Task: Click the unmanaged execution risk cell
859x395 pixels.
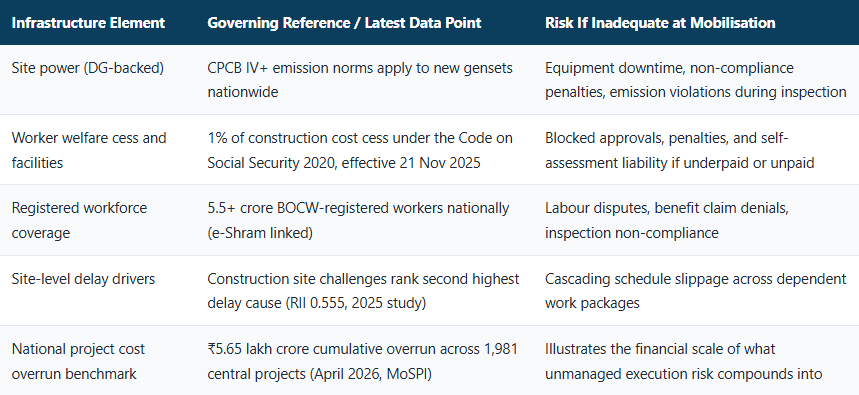Action: click(683, 361)
